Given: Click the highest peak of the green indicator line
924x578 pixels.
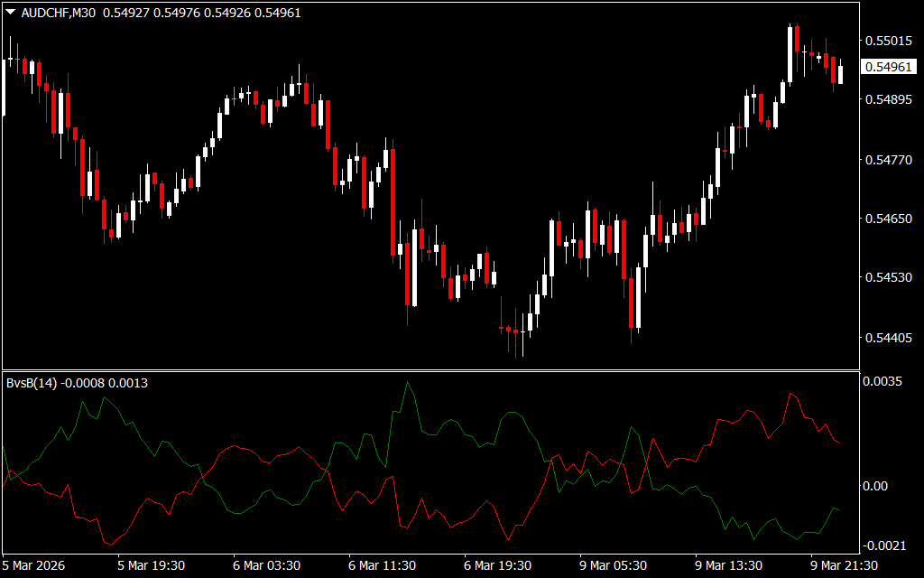Looking at the screenshot, I should tap(408, 383).
